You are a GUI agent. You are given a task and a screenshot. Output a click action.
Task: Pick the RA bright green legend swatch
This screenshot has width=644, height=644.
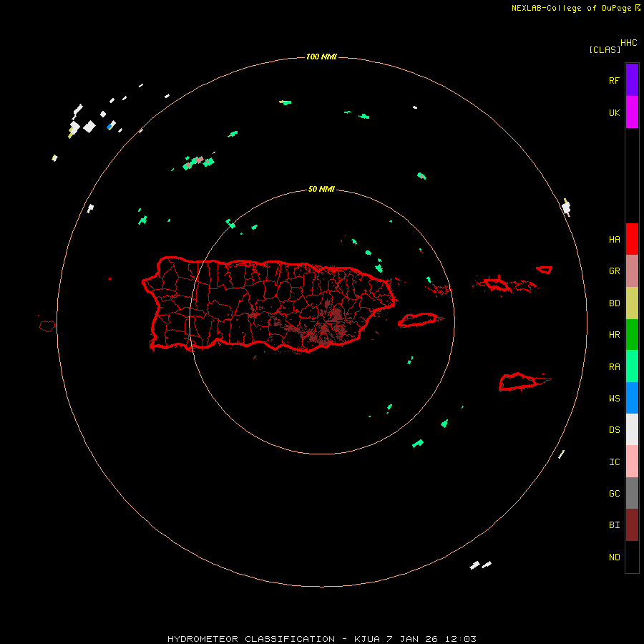(x=632, y=366)
